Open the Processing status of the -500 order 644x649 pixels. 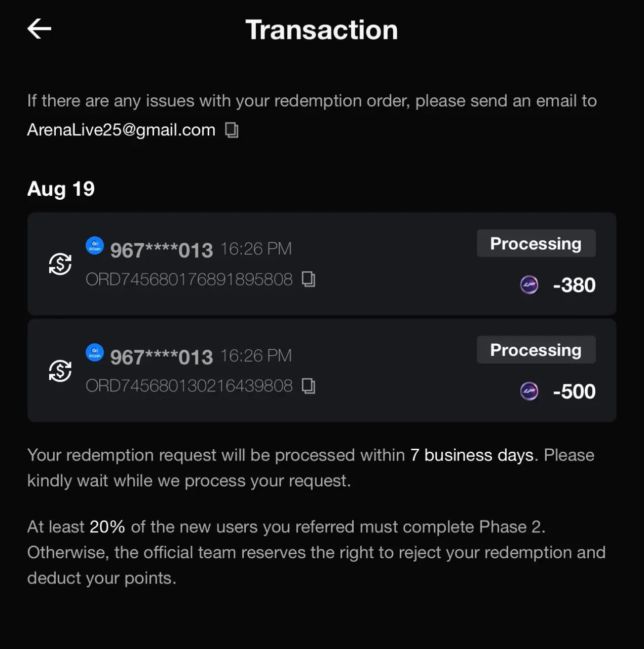click(x=536, y=350)
